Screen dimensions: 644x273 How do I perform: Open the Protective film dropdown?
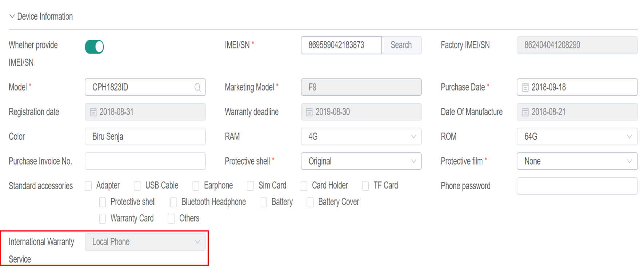pos(577,161)
